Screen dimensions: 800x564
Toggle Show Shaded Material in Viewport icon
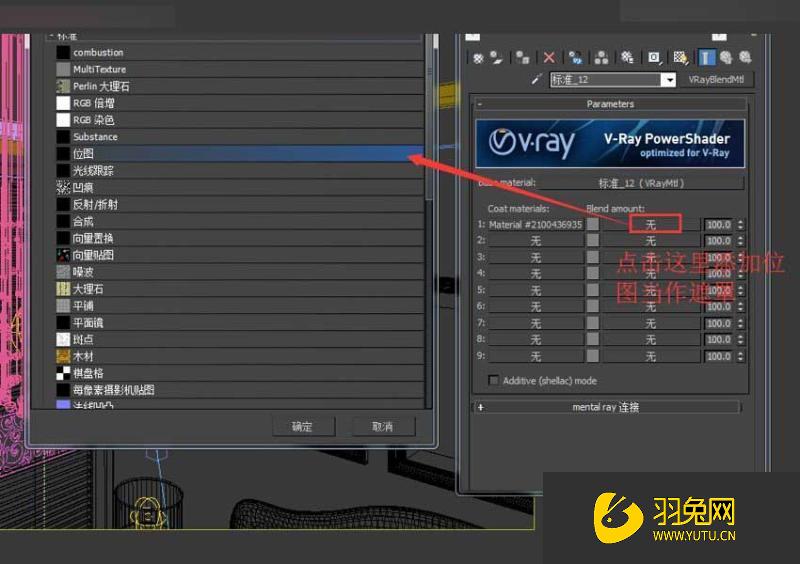(681, 58)
